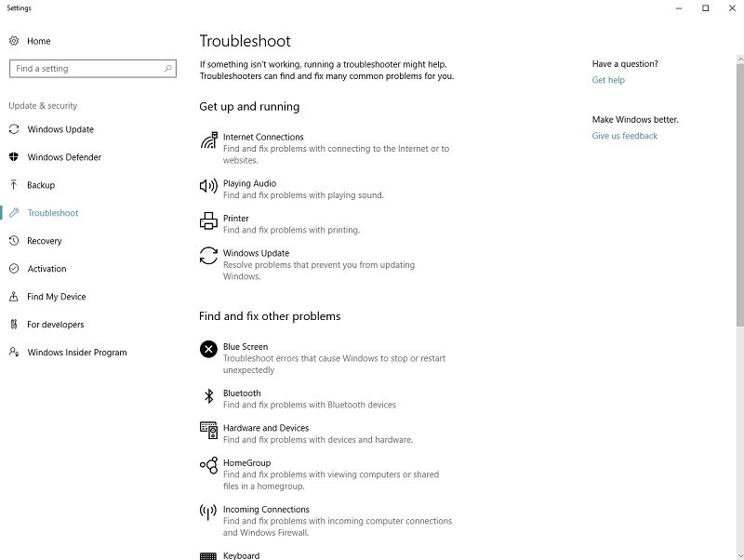Image resolution: width=744 pixels, height=560 pixels.
Task: Open the Activation settings page
Action: click(x=46, y=269)
